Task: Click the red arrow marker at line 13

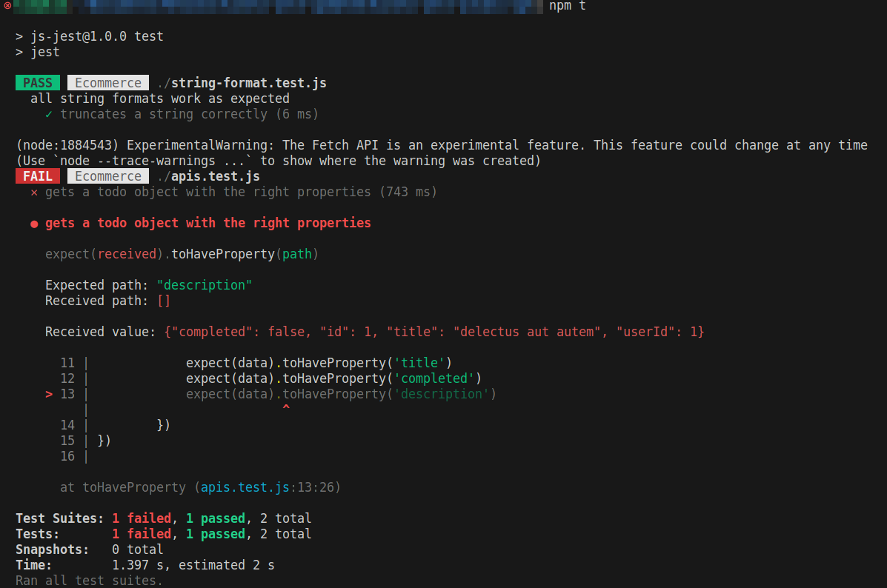Action: (48, 394)
